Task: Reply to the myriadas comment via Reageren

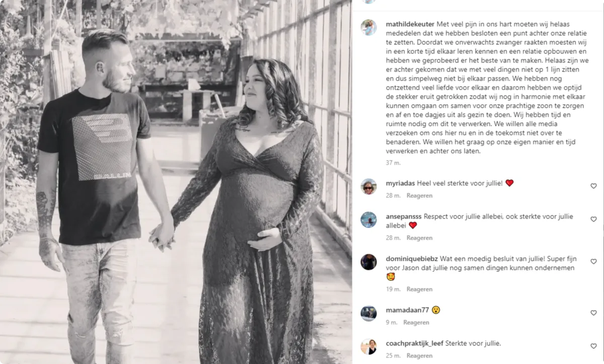Action: 419,195
